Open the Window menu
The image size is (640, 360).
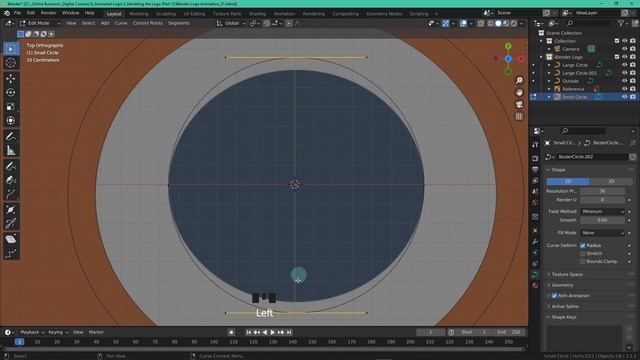[x=70, y=13]
